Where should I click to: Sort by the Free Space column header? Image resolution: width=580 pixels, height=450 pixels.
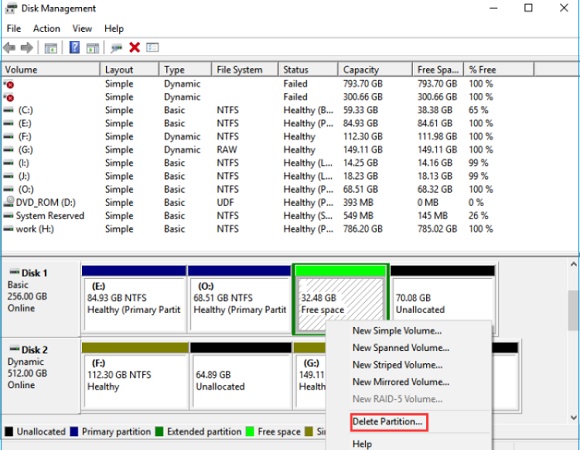click(x=438, y=70)
